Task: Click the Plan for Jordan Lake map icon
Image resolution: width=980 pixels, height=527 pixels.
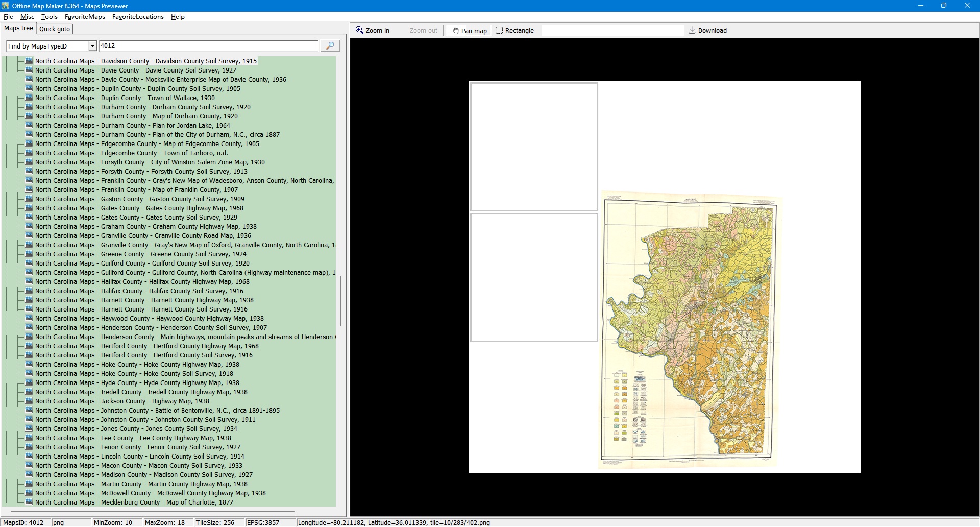Action: (29, 126)
